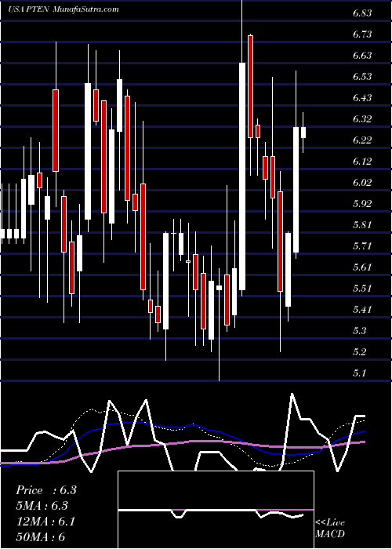The height and width of the screenshot is (549, 392).
Task: Select the 6.43 price axis label
Action: (362, 98)
